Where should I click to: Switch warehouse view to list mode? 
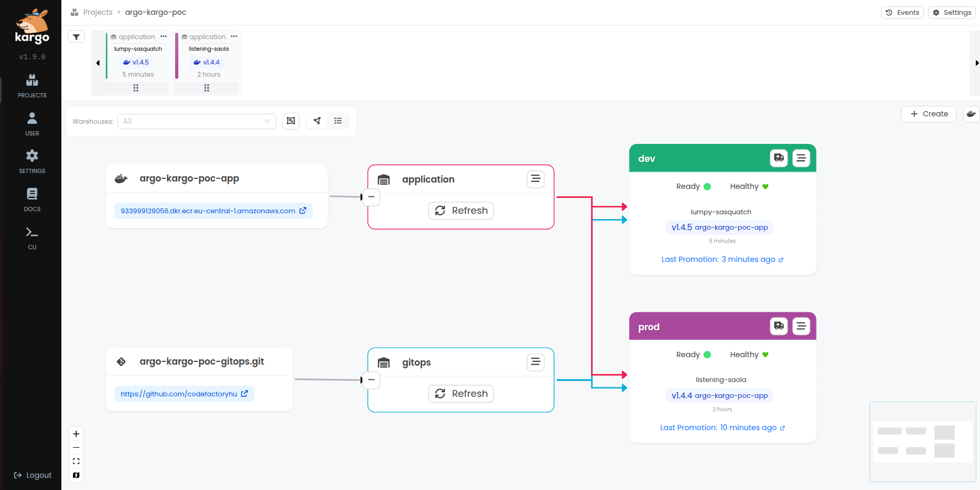(338, 121)
